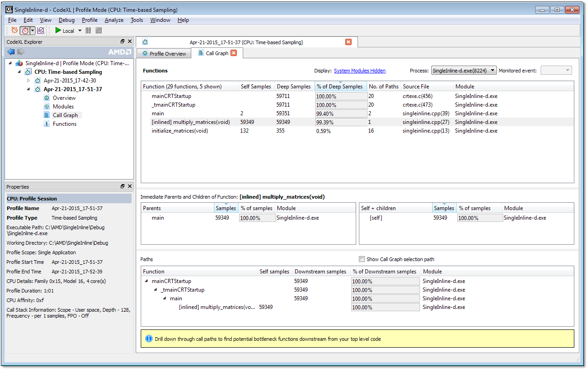Collapse the SingleInline-d project node
The image size is (588, 370).
click(x=10, y=63)
